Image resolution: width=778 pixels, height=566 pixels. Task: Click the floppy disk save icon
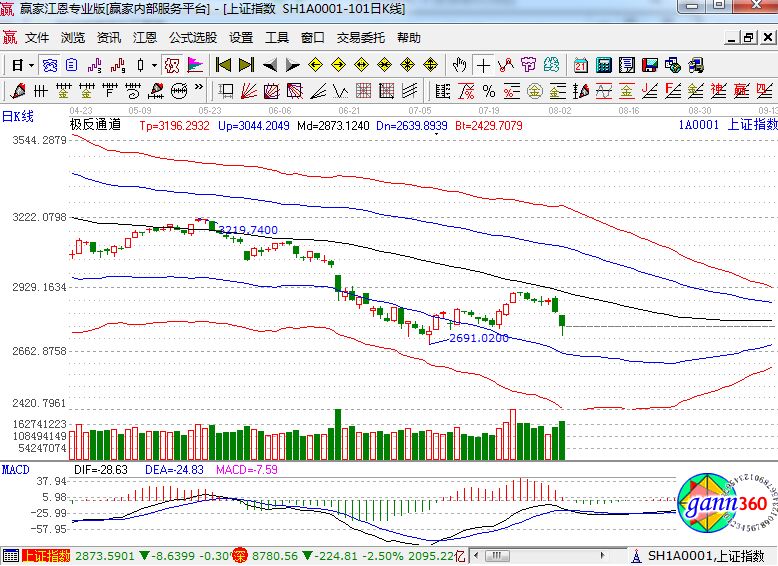tap(650, 65)
